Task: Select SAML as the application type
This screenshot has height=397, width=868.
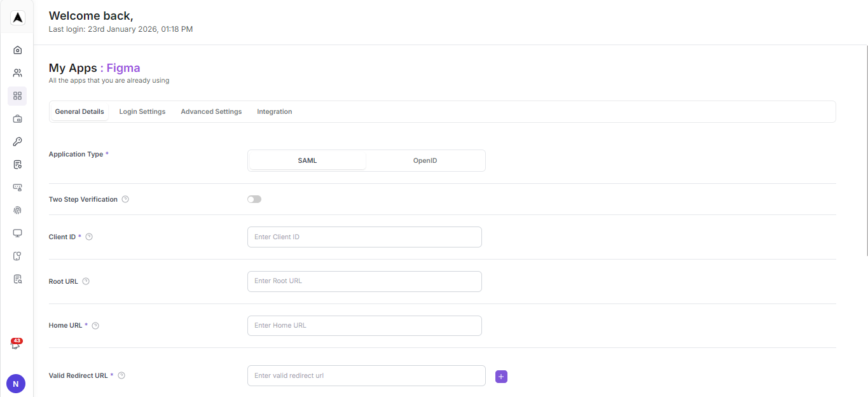Action: pyautogui.click(x=307, y=160)
